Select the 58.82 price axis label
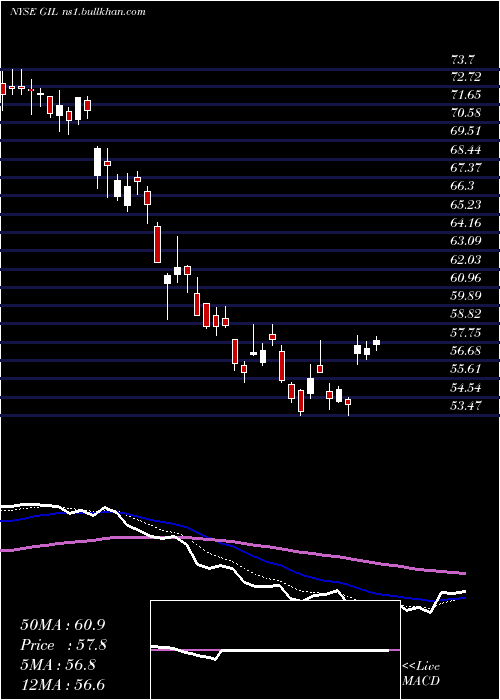This screenshot has height=700, width=500. pos(467,314)
